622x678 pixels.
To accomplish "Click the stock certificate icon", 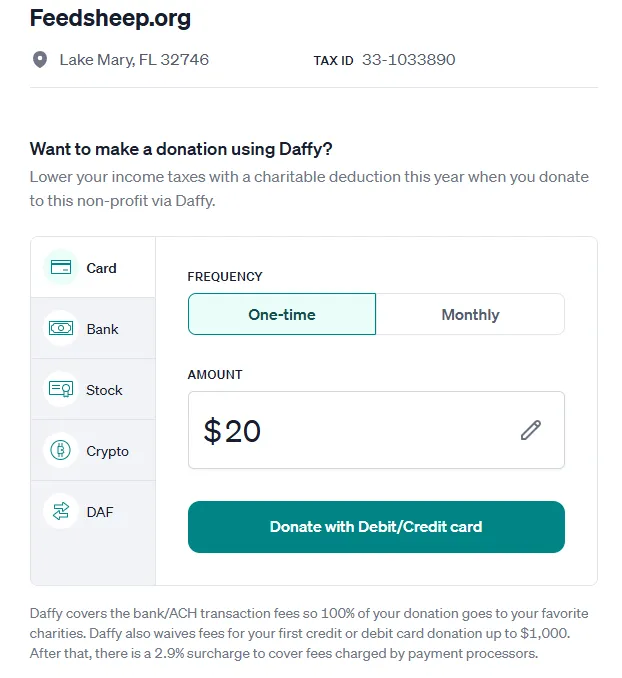I will click(x=61, y=389).
